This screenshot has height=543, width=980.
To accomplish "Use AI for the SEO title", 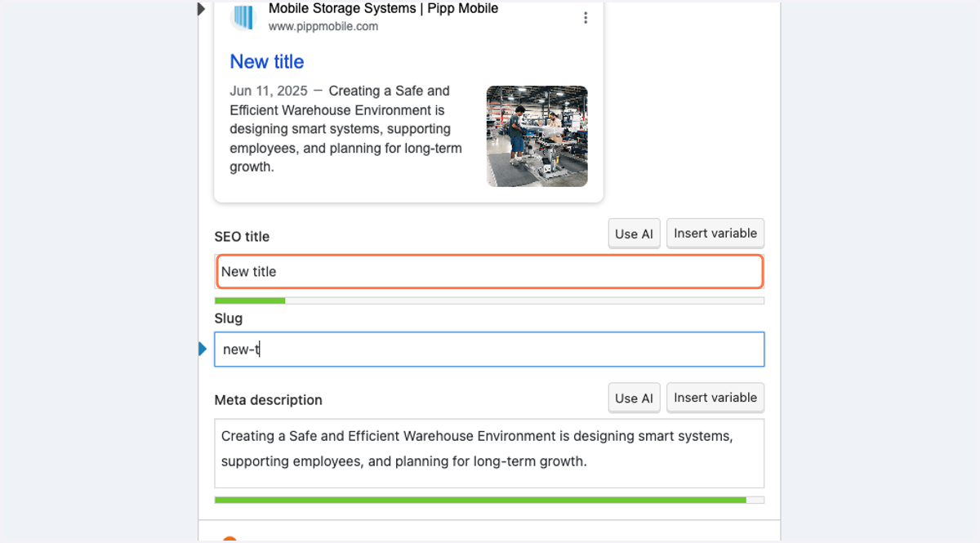I will (x=635, y=234).
